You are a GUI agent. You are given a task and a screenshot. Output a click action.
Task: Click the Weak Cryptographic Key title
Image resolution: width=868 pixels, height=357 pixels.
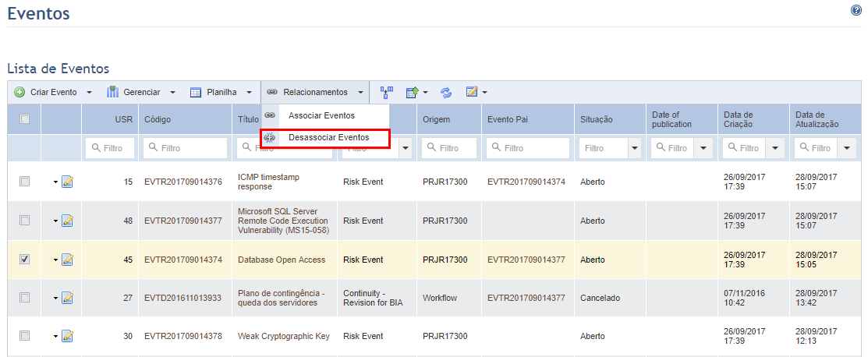pos(283,336)
